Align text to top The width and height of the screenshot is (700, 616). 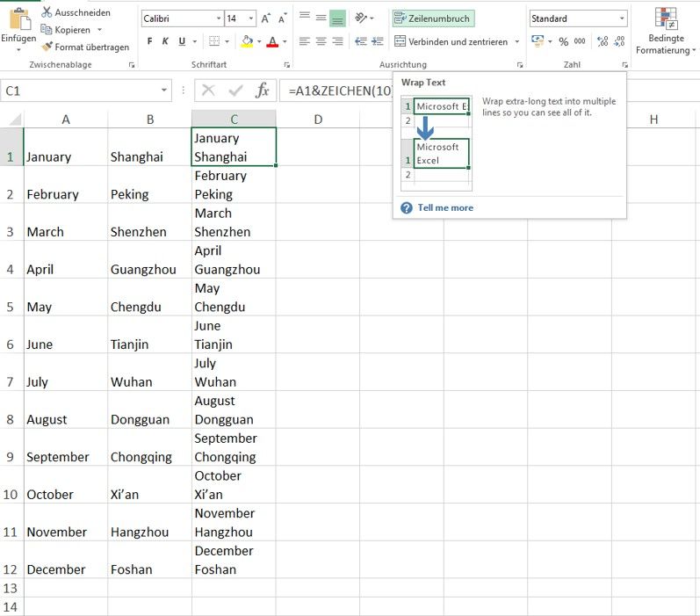click(x=305, y=17)
